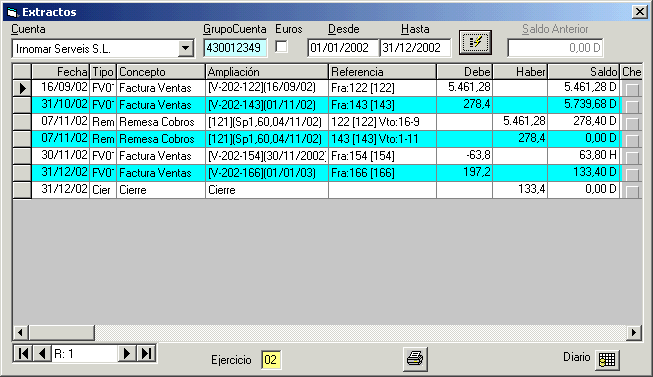Click scrollbar left arrow

(20, 332)
